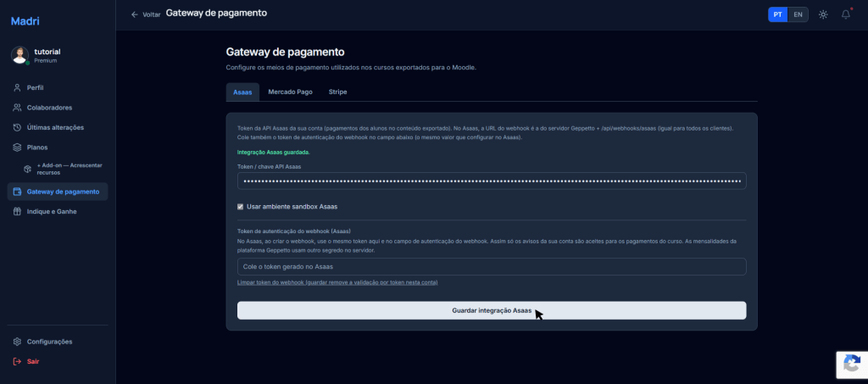Switch language to EN
Screen dimensions: 868x384
(798, 14)
